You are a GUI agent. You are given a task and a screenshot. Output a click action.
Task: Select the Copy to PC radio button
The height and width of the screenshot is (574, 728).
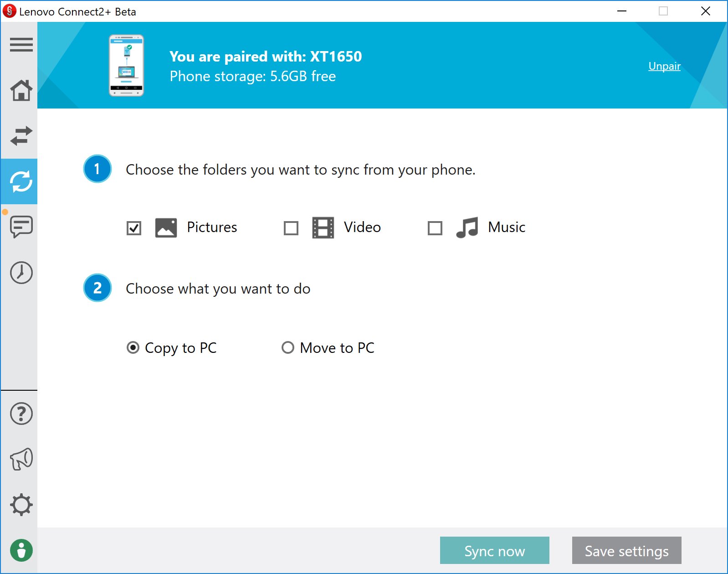pyautogui.click(x=133, y=348)
